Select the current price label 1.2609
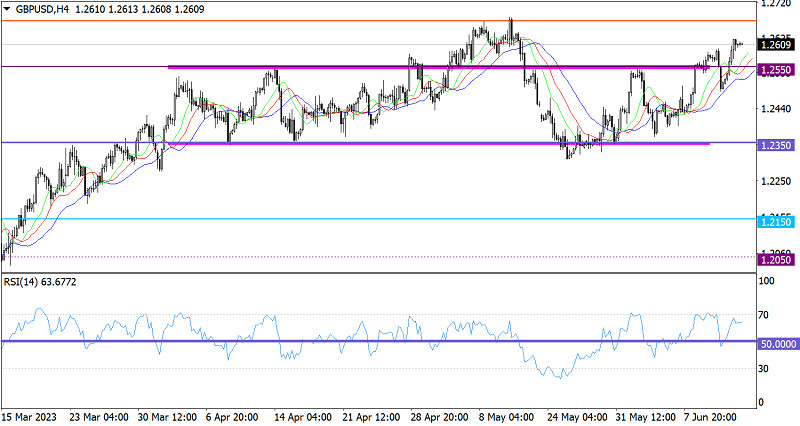Screen dimensions: 800x426 776,45
